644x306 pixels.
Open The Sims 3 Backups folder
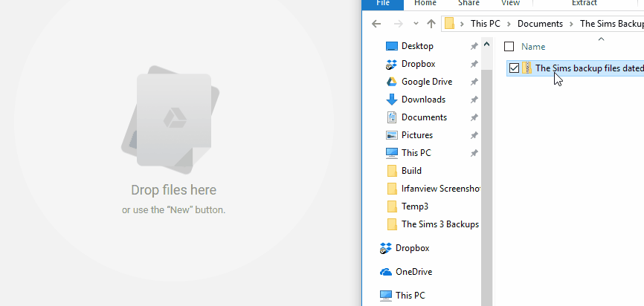(440, 224)
